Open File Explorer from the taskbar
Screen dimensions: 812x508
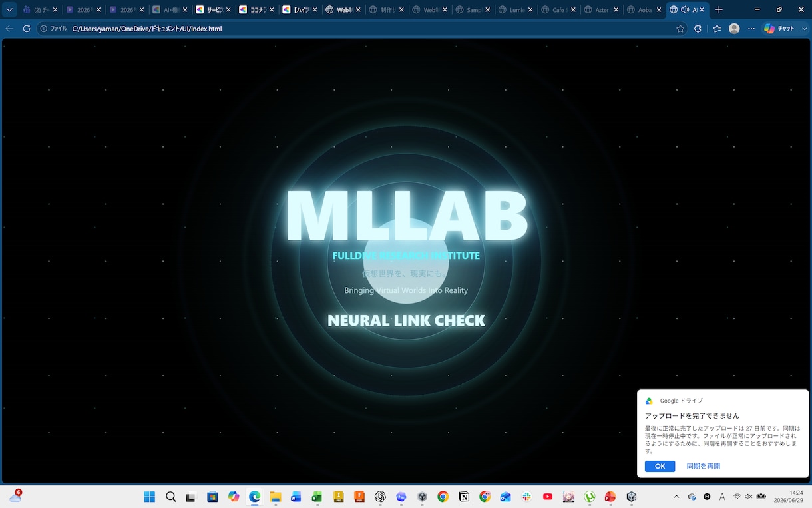[x=276, y=497]
